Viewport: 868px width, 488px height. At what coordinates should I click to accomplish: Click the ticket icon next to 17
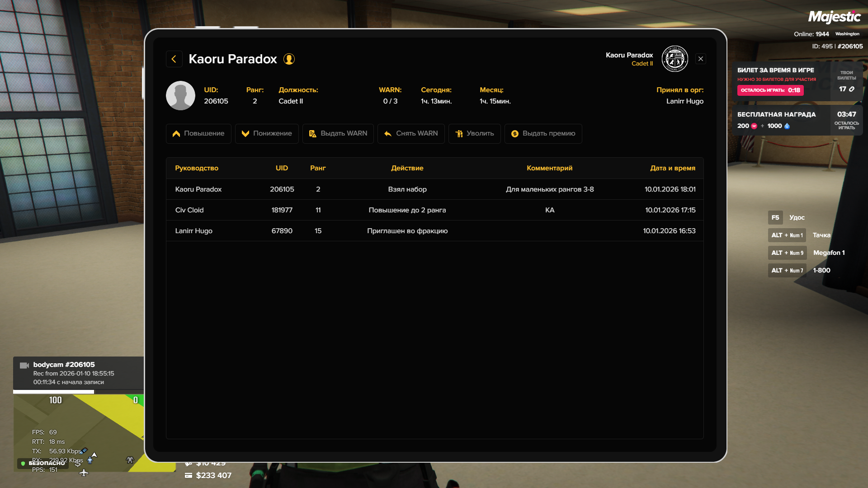[x=852, y=89]
